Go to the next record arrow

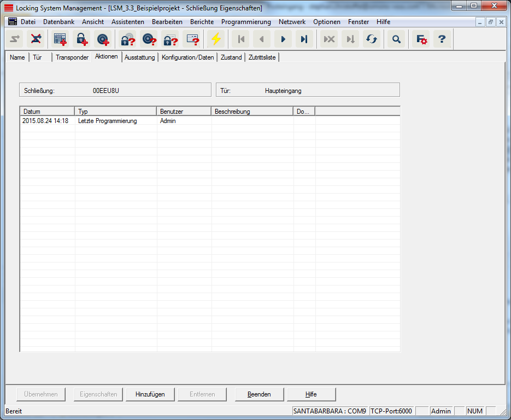(283, 39)
